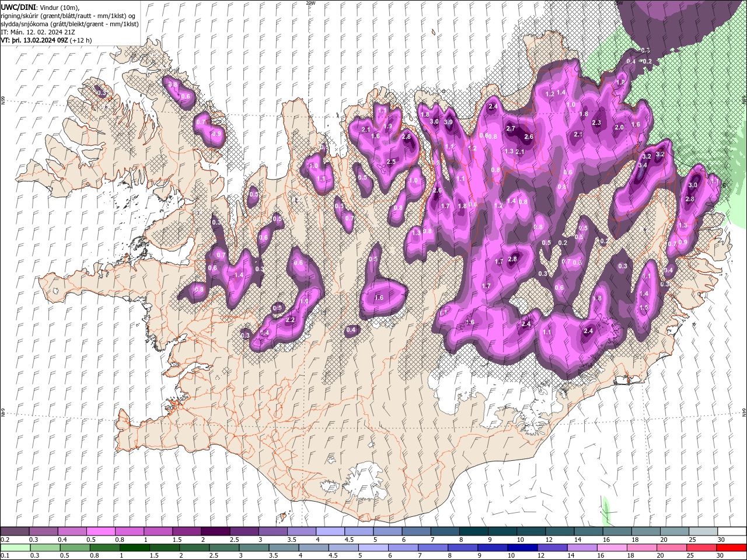Click the white above-30 snow legend swatch
Viewport: 747px width, 560px height.
pyautogui.click(x=731, y=531)
